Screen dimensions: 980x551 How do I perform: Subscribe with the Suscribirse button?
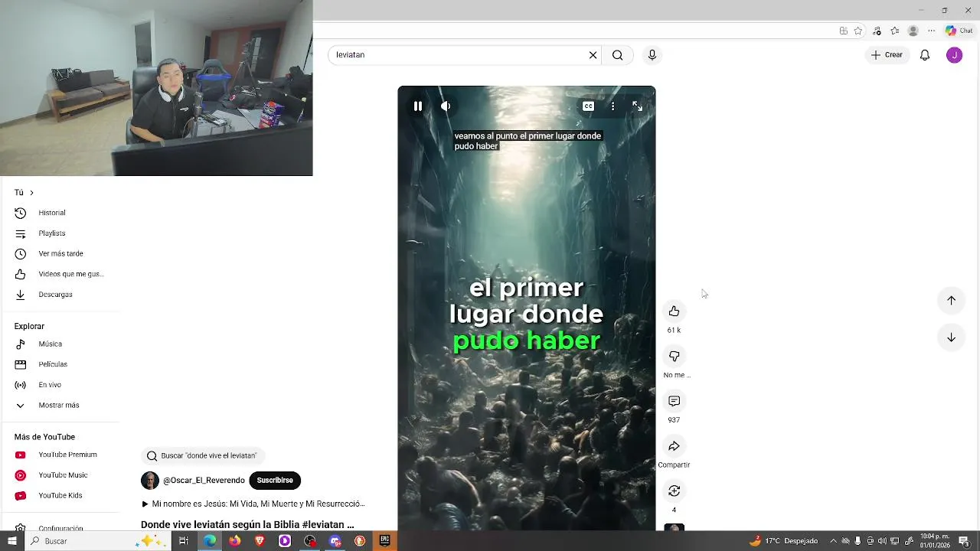pyautogui.click(x=275, y=481)
